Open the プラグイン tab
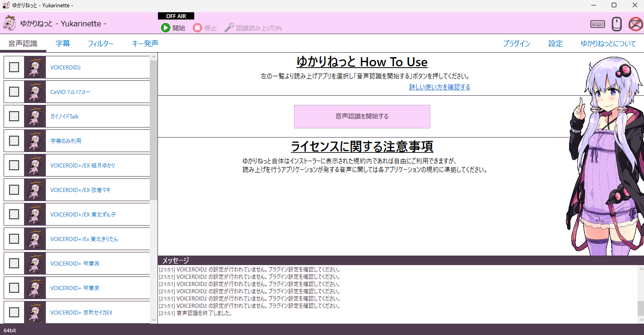The width and height of the screenshot is (644, 335). [516, 44]
